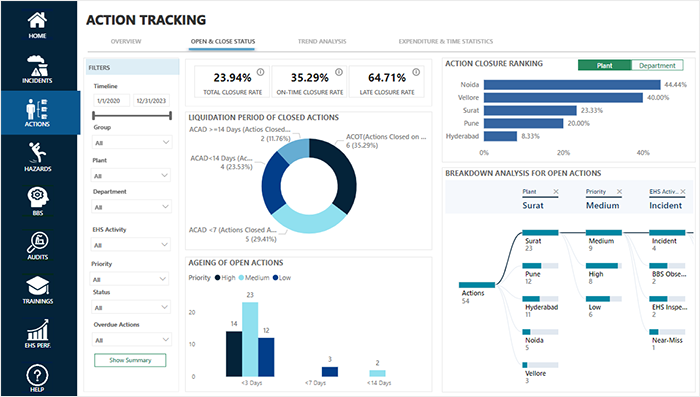Open Group filter dropdown

[x=131, y=142]
